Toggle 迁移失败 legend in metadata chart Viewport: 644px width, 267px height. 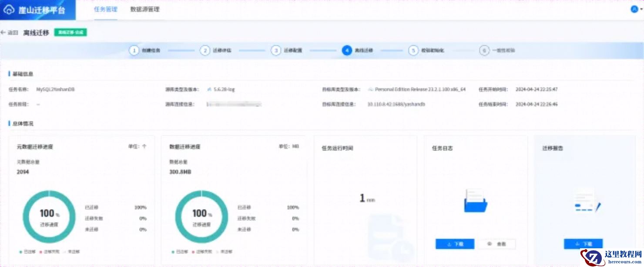tap(49, 252)
